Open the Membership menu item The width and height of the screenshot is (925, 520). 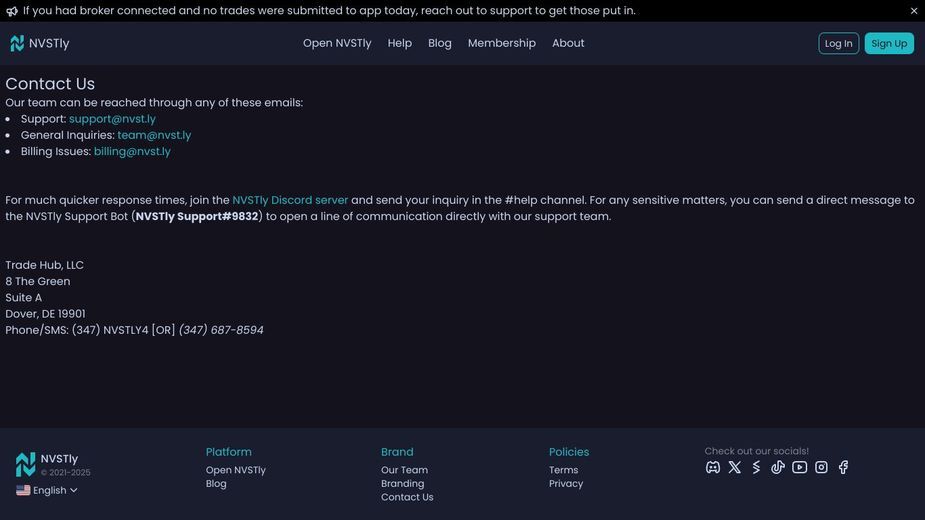pyautogui.click(x=501, y=43)
